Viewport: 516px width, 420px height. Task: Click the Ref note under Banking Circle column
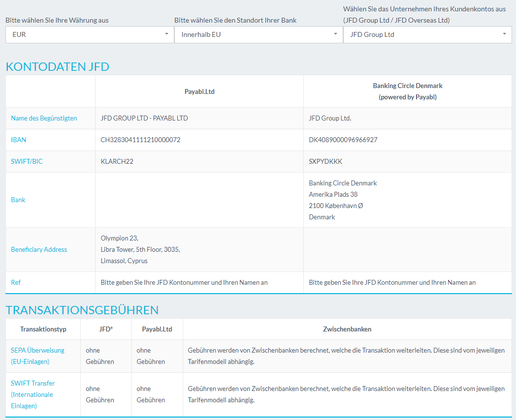coord(392,282)
